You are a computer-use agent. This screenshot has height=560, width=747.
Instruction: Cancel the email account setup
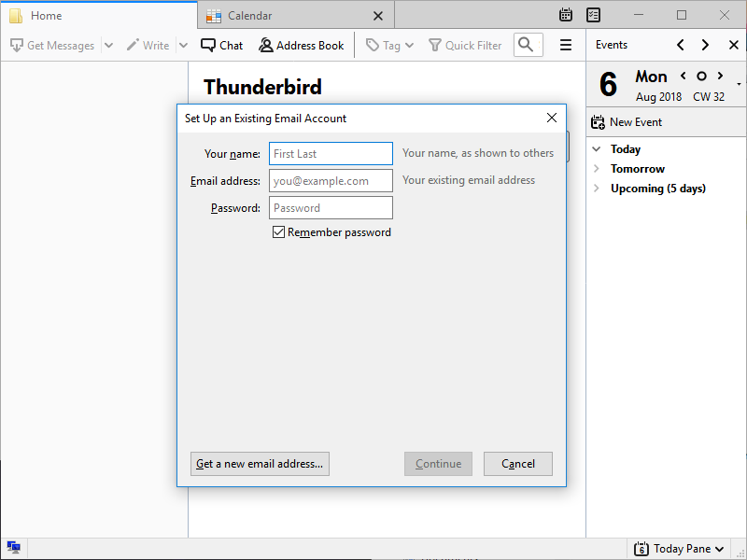[517, 463]
